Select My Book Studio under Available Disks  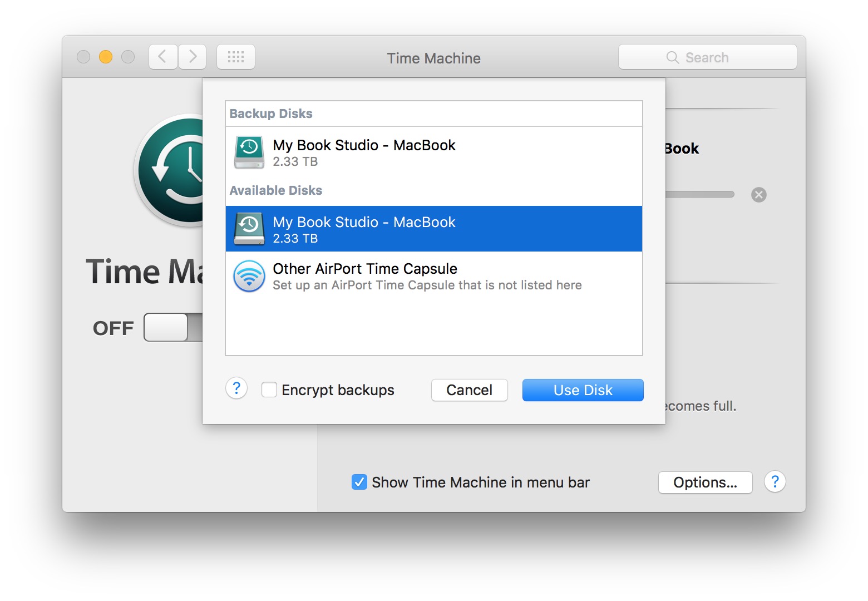point(434,229)
